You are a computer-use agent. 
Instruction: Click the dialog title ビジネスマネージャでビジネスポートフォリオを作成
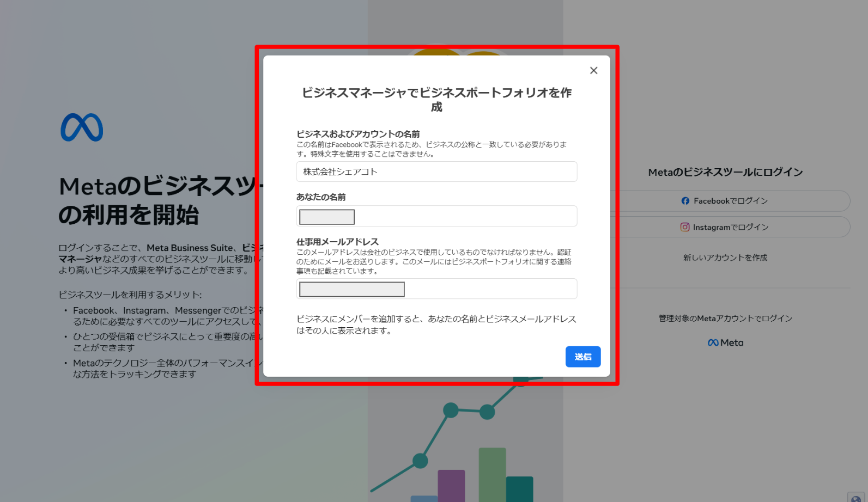tap(436, 100)
